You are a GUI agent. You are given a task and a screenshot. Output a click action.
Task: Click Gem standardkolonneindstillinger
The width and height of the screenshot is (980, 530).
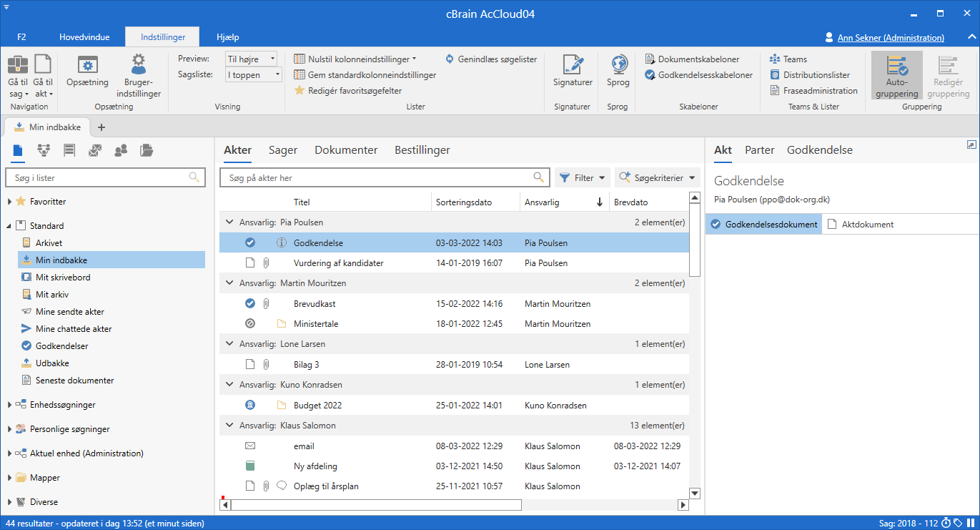(365, 75)
